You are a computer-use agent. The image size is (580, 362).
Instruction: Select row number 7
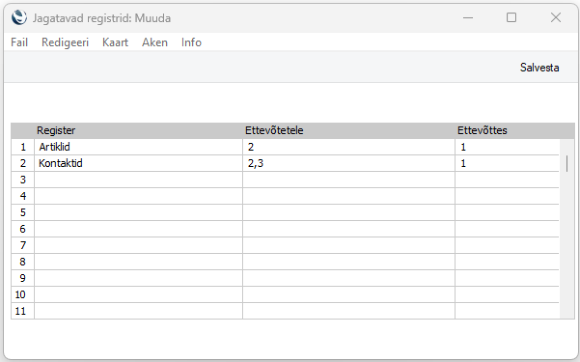coord(23,245)
